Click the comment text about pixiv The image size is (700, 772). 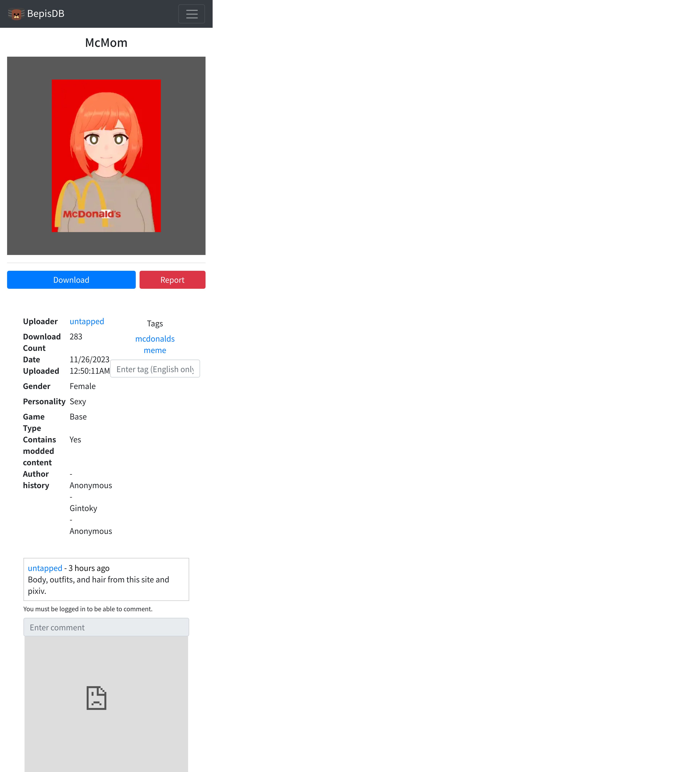coord(98,585)
